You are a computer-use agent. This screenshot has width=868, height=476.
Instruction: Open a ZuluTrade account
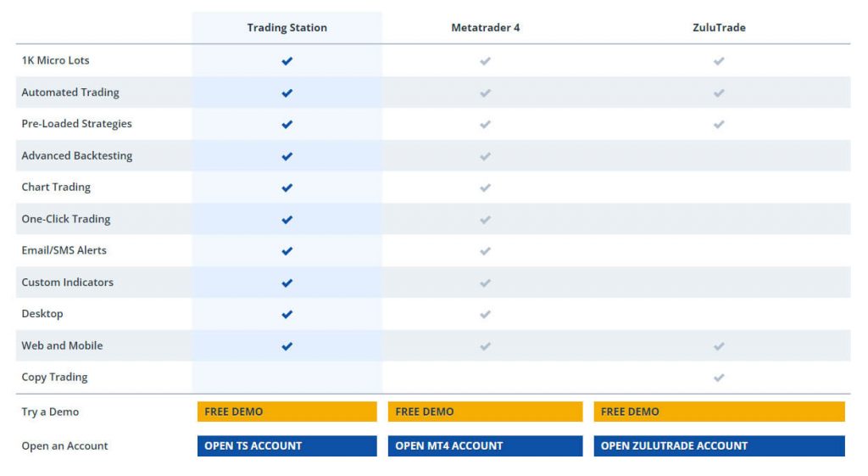pos(719,446)
